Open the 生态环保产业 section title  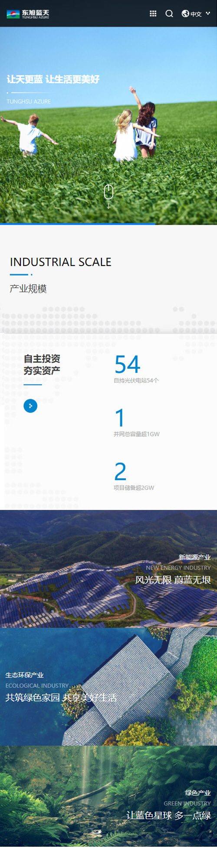(24, 675)
